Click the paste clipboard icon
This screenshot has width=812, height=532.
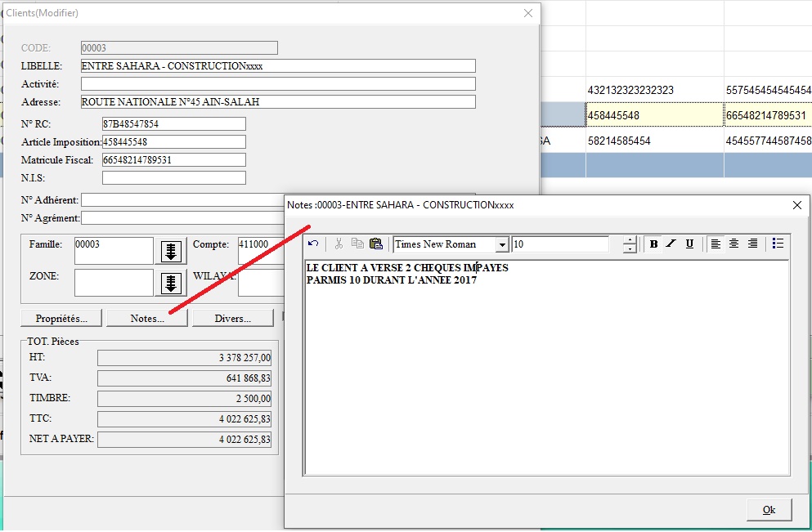pos(375,244)
